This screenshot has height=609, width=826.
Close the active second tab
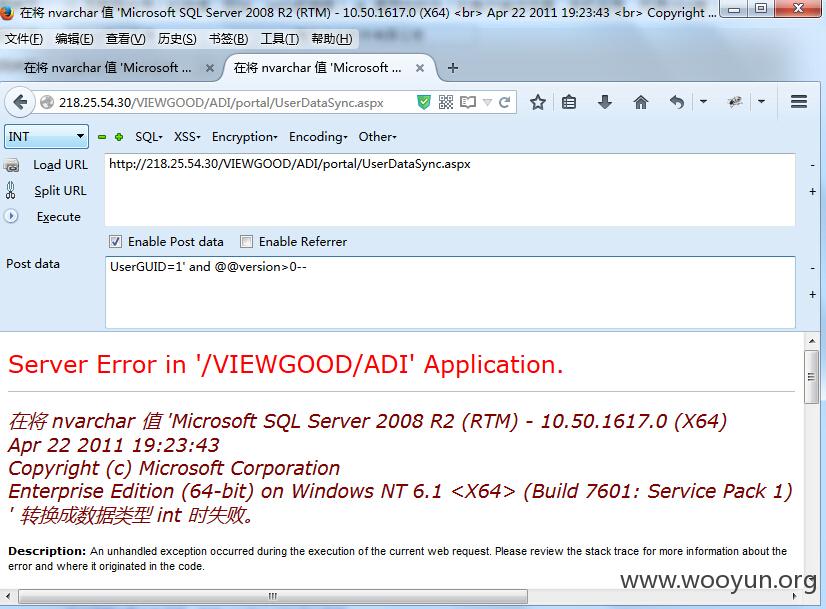click(420, 68)
